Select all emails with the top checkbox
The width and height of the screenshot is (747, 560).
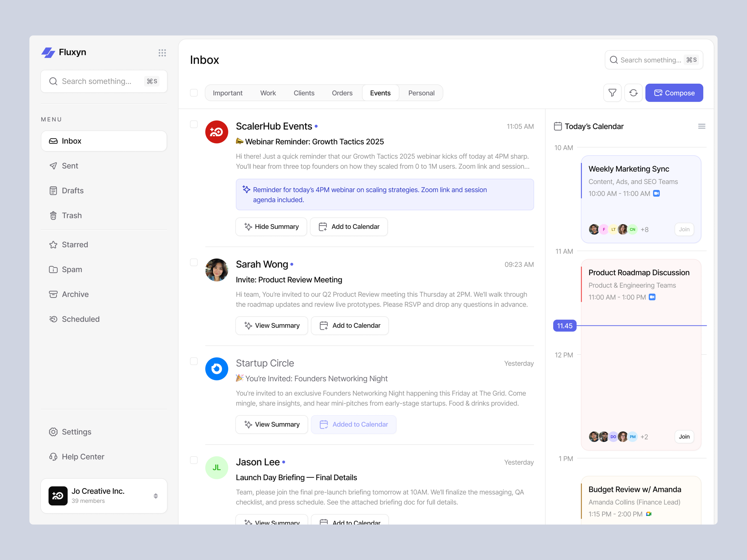pyautogui.click(x=194, y=93)
